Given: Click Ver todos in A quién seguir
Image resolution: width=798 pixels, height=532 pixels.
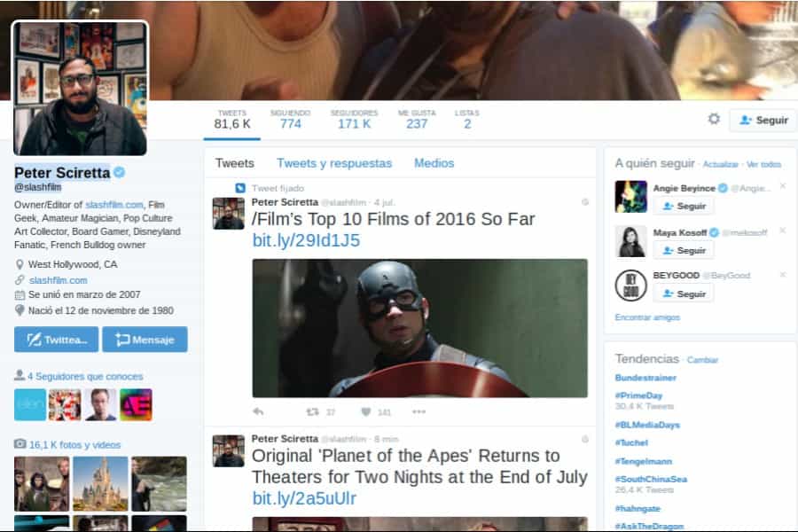Looking at the screenshot, I should [x=764, y=164].
